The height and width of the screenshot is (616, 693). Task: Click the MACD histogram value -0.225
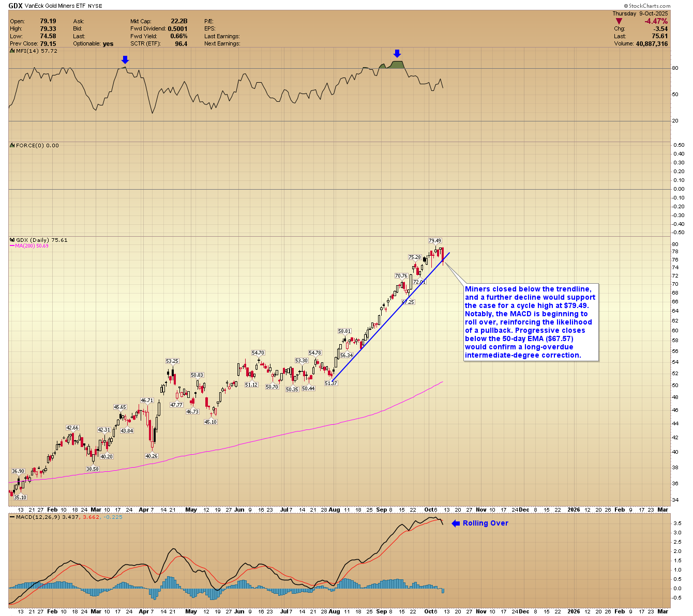(114, 517)
